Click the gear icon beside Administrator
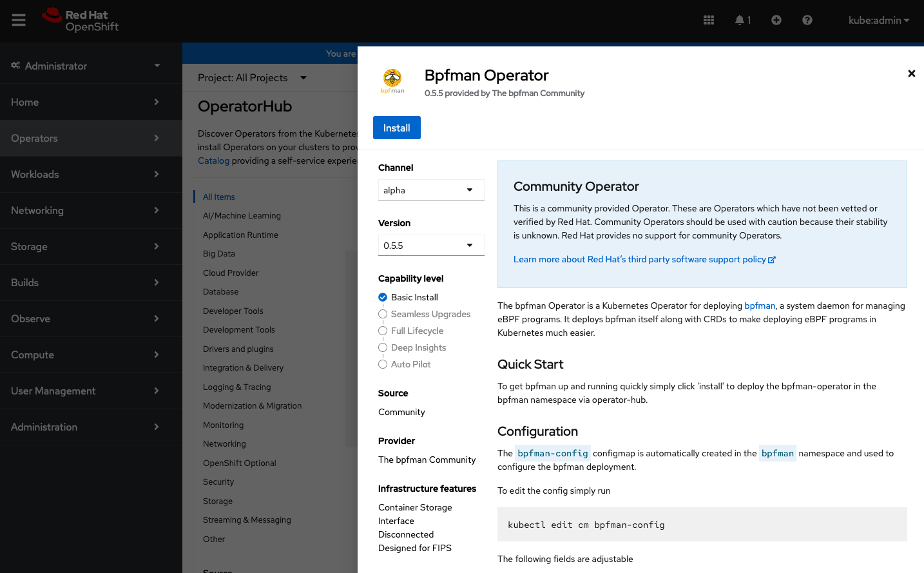The image size is (924, 573). [x=15, y=66]
